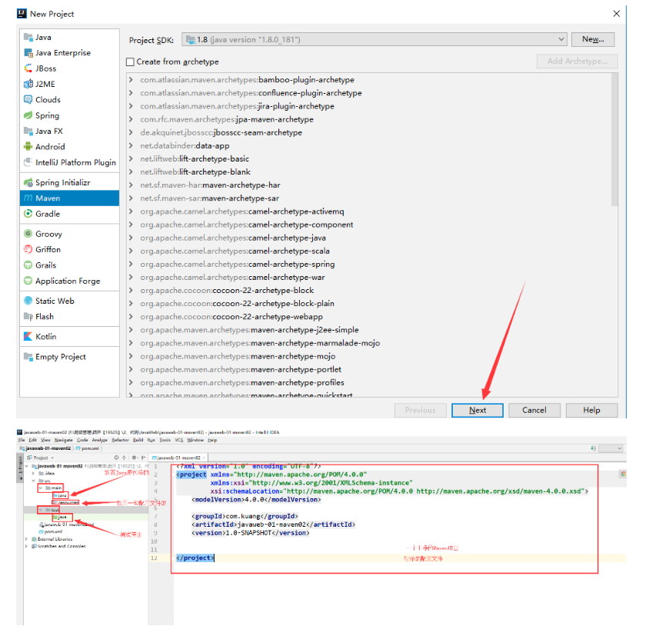Open Project panel settings gear in IDEA

coord(134,458)
